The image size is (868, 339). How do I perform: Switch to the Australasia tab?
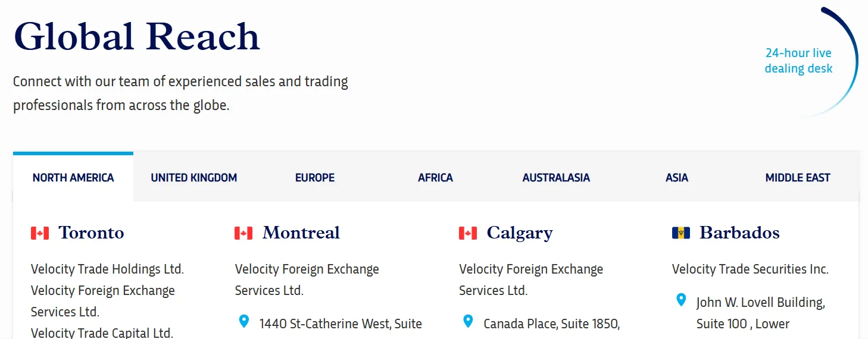pos(556,177)
